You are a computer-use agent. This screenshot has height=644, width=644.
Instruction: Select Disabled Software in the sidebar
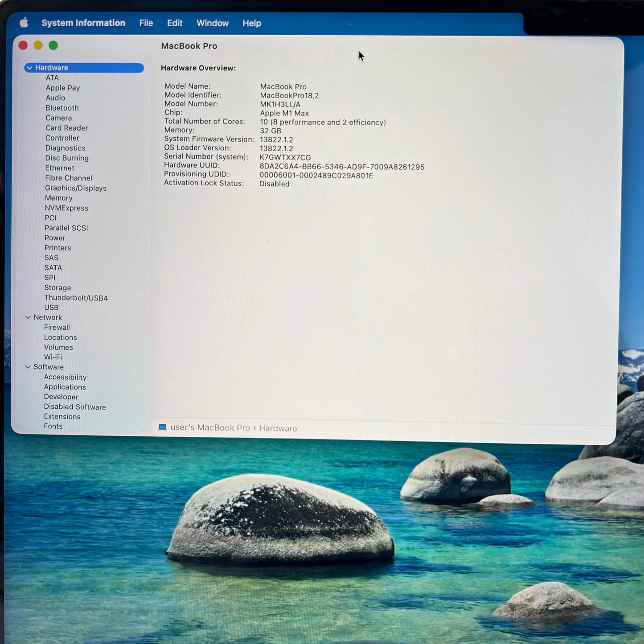(x=75, y=407)
